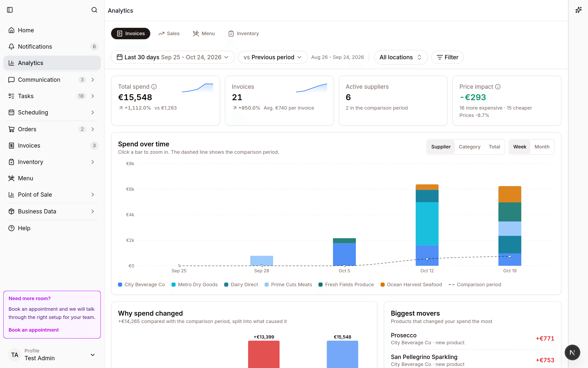Click the Total spend info icon
588x368 pixels.
tap(154, 87)
